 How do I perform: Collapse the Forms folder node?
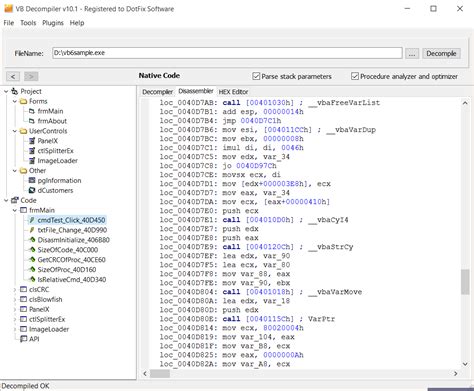15,101
